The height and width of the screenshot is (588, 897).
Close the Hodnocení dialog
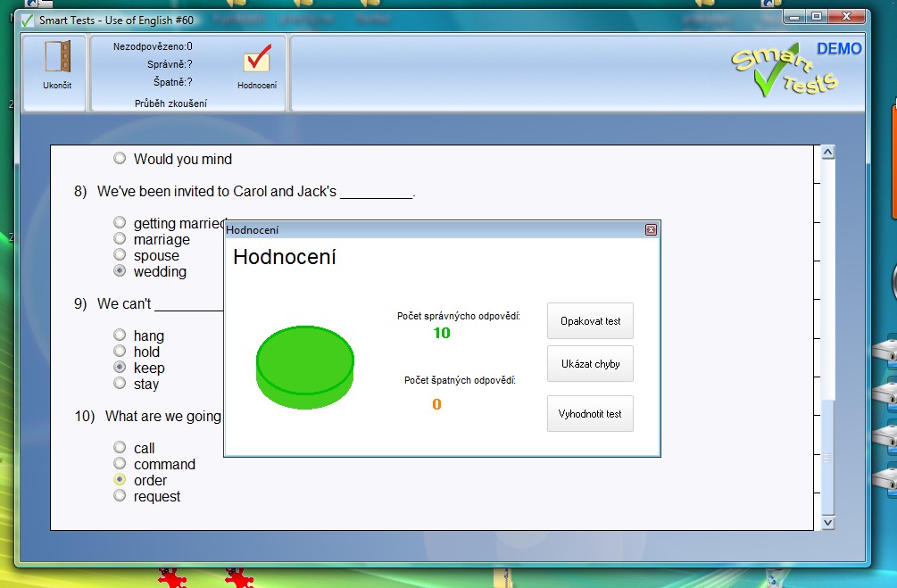point(651,230)
